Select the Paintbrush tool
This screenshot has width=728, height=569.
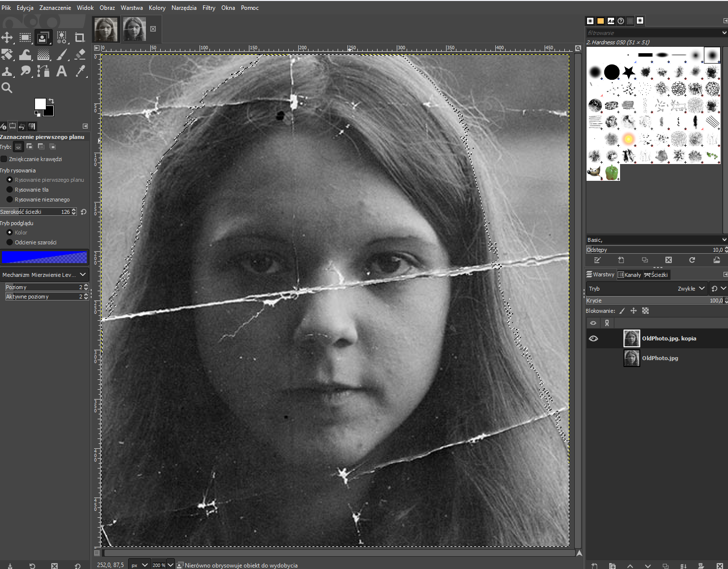coord(62,55)
